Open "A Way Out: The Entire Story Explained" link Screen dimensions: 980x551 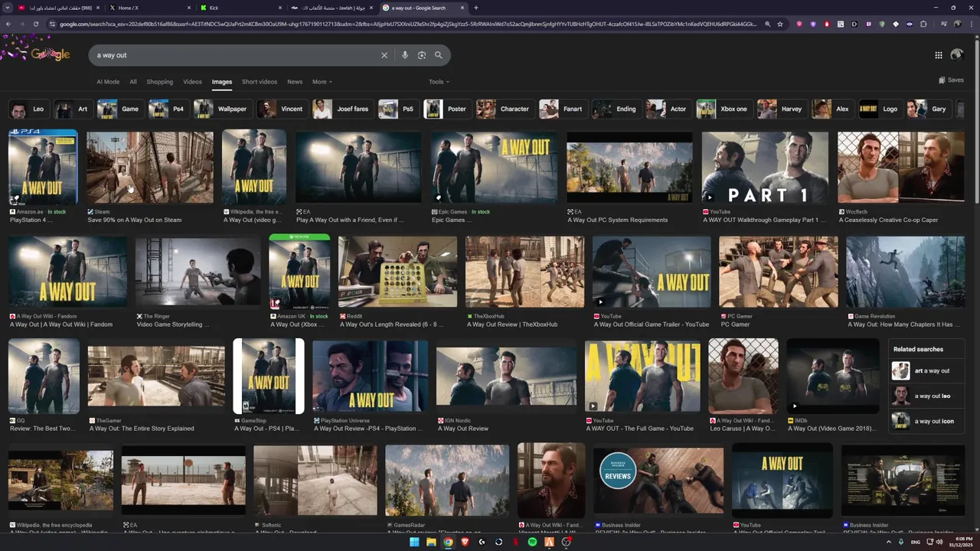click(142, 429)
